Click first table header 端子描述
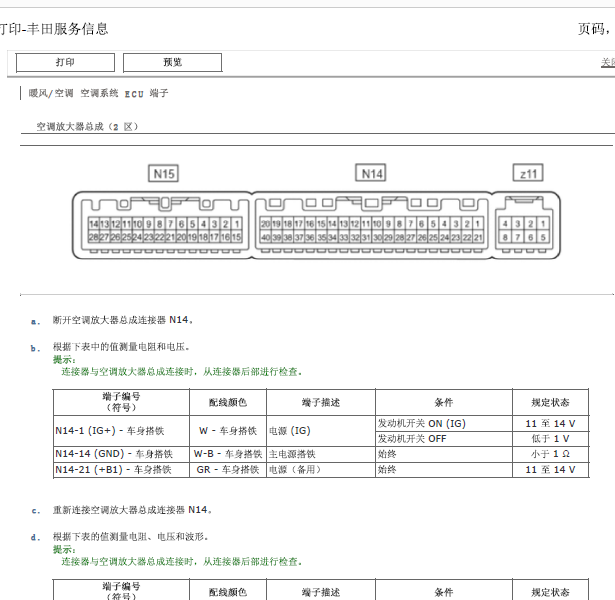615x600 pixels. coord(321,402)
